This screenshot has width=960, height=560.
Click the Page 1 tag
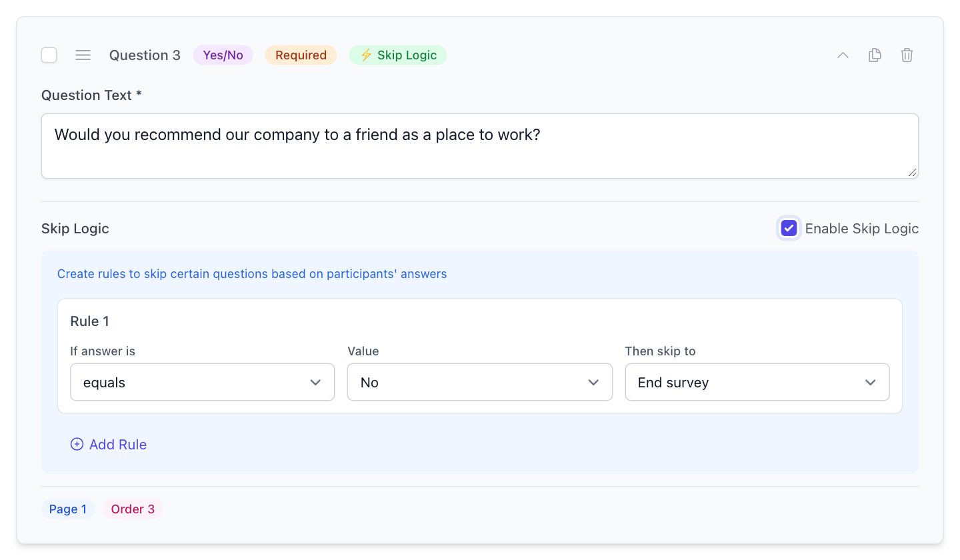pyautogui.click(x=67, y=509)
